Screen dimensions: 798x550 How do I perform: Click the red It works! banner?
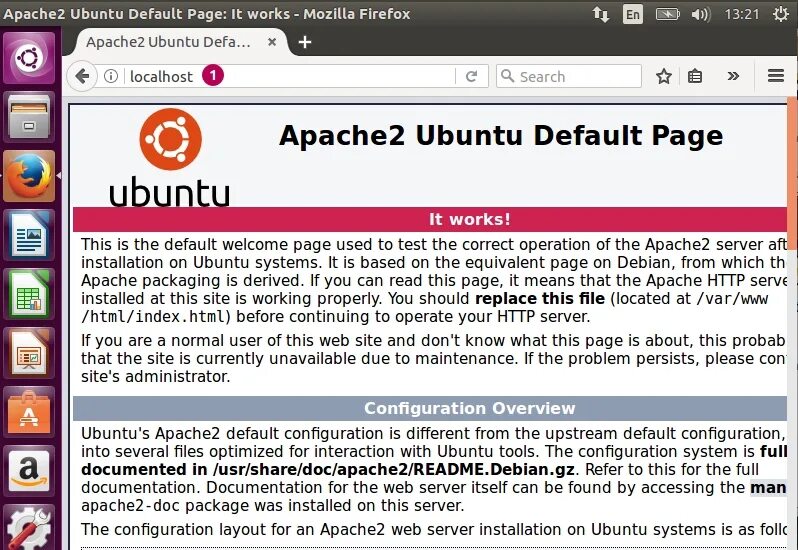point(430,219)
